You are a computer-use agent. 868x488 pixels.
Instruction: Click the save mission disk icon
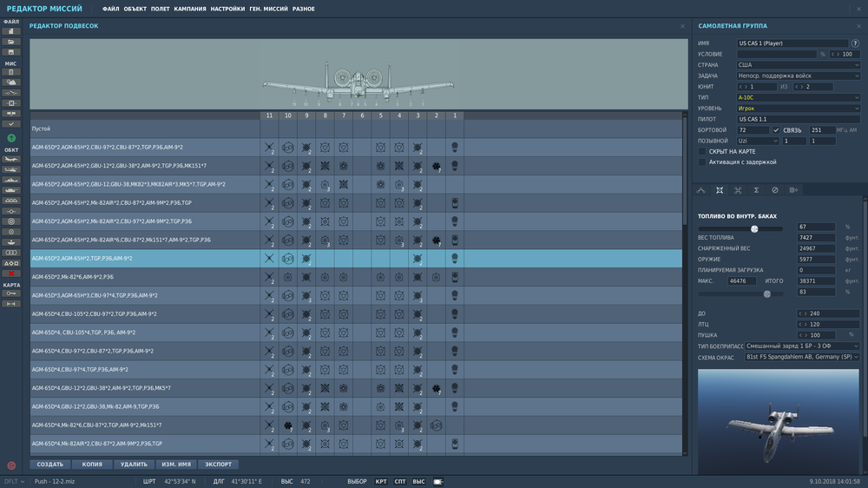pyautogui.click(x=10, y=52)
